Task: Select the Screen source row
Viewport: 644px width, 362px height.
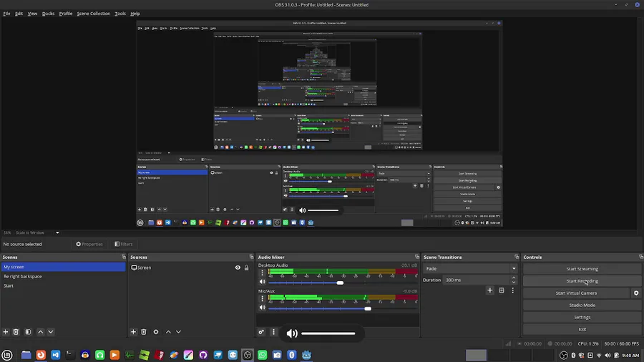Action: click(x=190, y=268)
